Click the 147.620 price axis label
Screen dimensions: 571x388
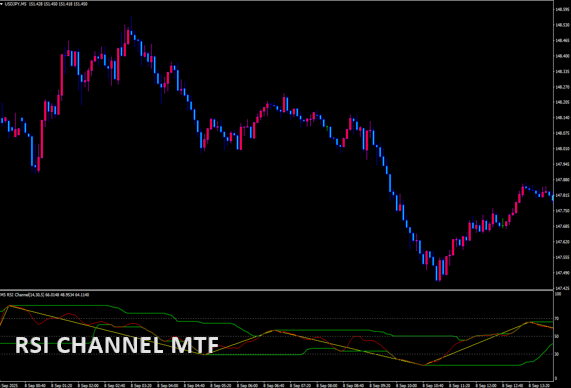[563, 242]
